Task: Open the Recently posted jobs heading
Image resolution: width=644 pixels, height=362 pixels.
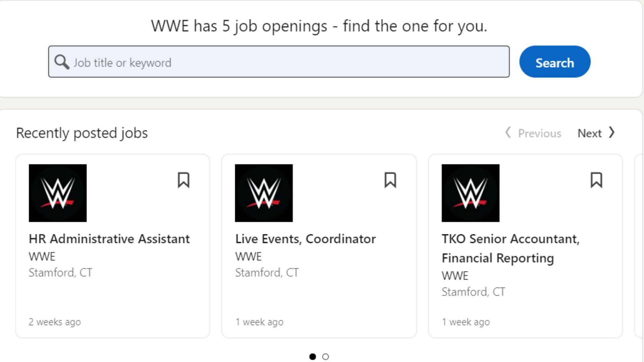Action: tap(82, 132)
